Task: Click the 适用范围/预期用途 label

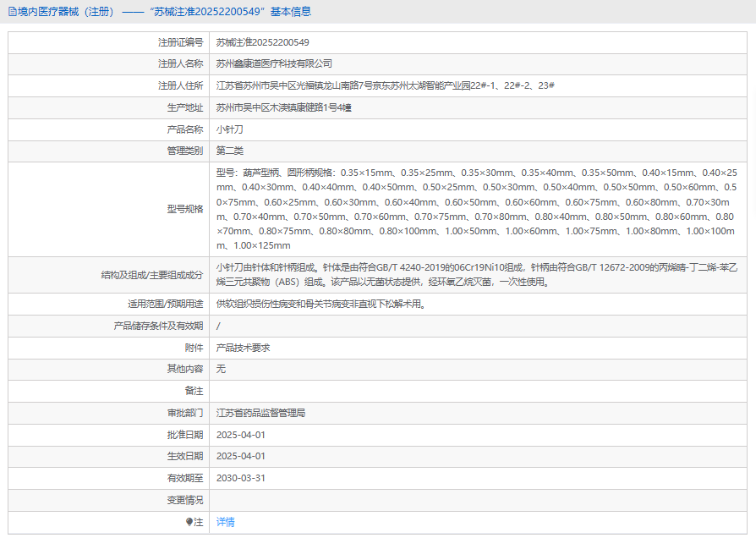Action: coord(166,304)
